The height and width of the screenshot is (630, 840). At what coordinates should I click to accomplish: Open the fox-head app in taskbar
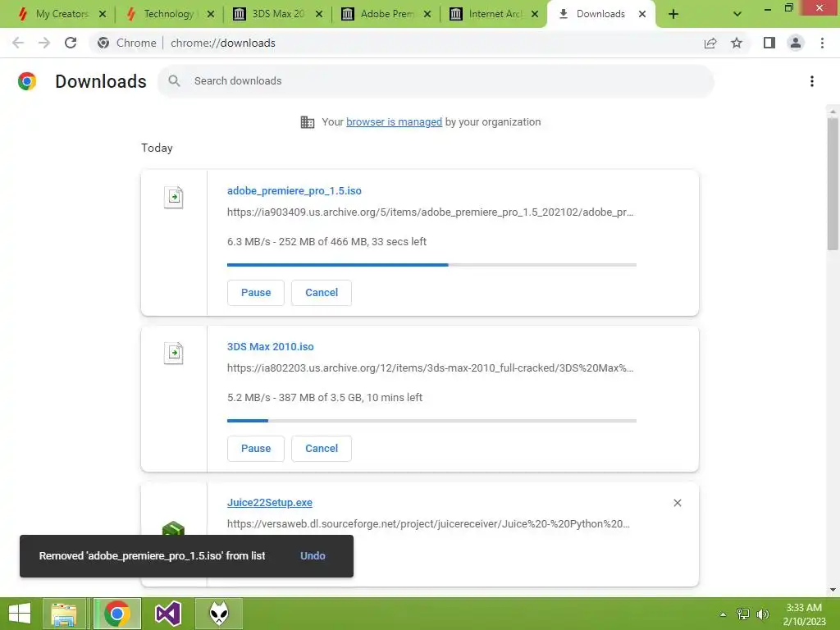point(219,614)
